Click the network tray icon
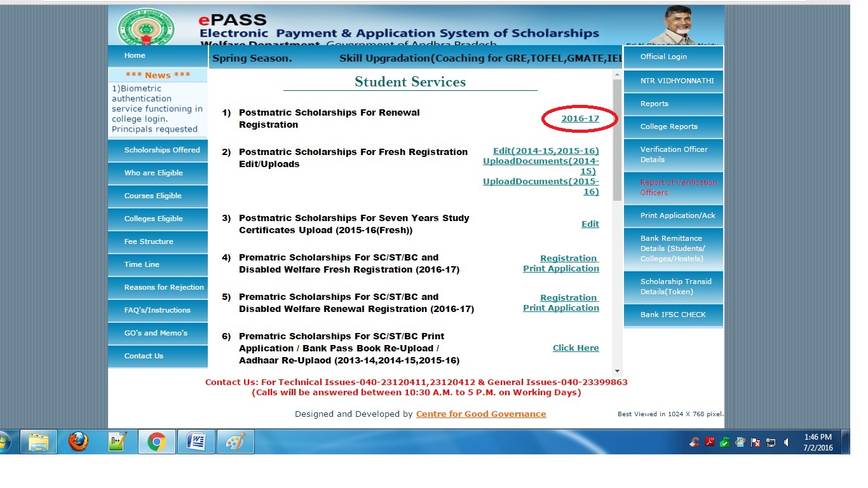Viewport: 868px width, 488px height. [x=771, y=442]
